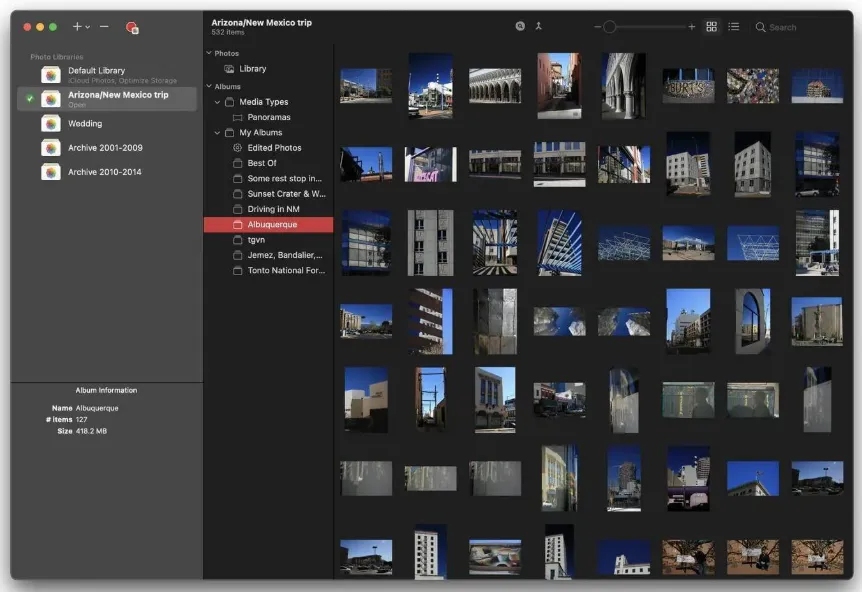The width and height of the screenshot is (862, 592).
Task: Click the merge arrow icon in the toolbar
Action: tap(539, 26)
